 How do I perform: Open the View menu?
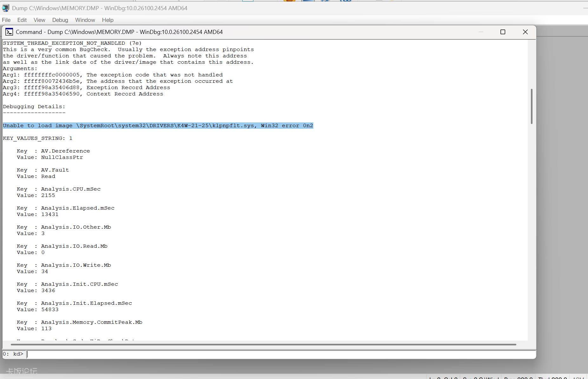39,20
